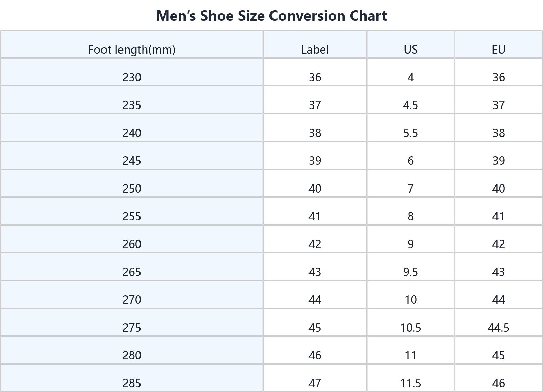Screen dimensions: 543x392
Task: Click the US size 9.5 cell
Action: click(x=410, y=272)
